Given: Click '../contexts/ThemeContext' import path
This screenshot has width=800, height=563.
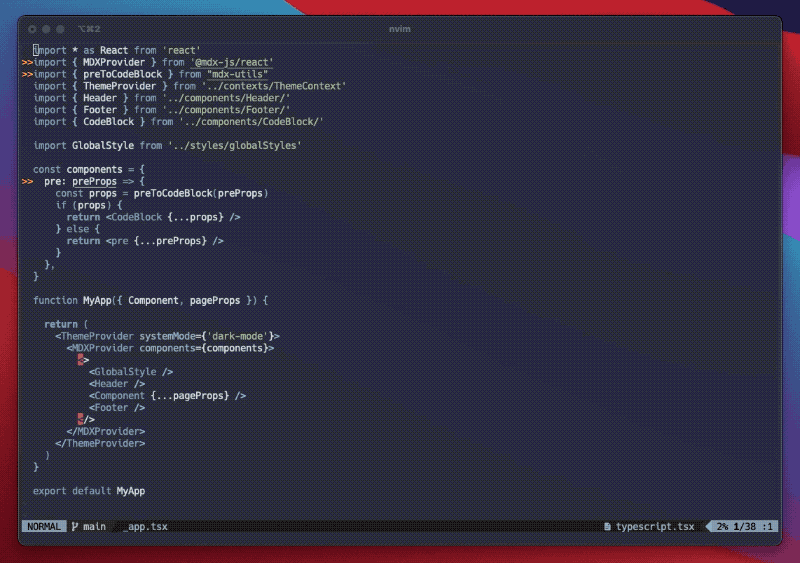Looking at the screenshot, I should tap(274, 86).
